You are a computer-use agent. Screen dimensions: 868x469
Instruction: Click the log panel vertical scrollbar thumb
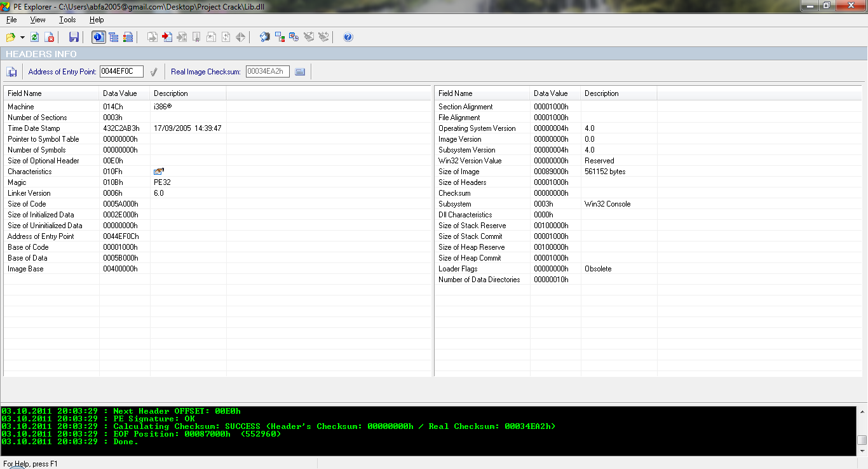click(x=862, y=440)
